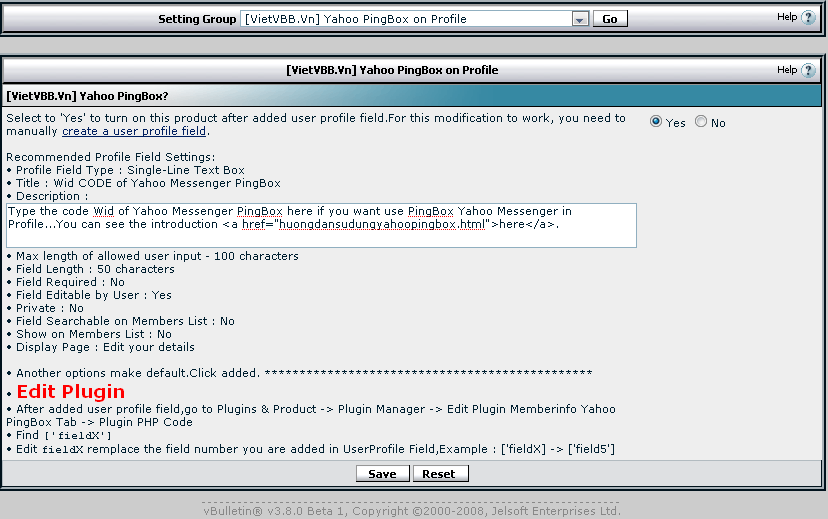This screenshot has height=519, width=828.
Task: Click into the Description code textarea
Action: tap(320, 225)
